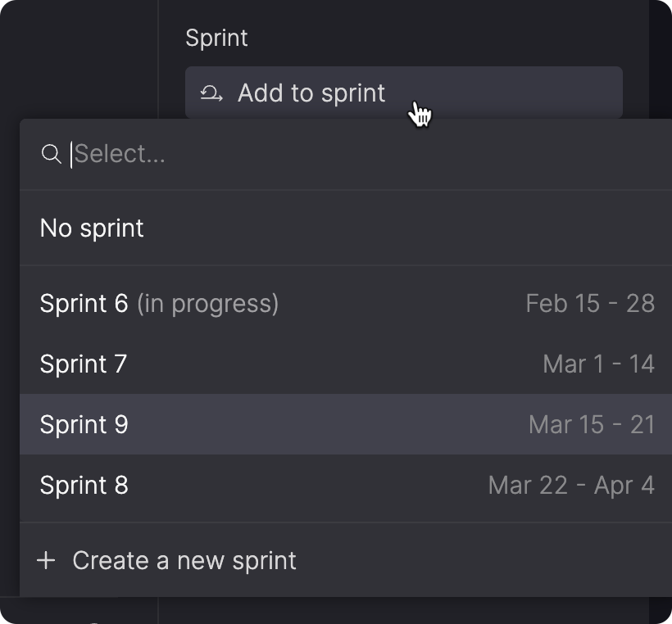The height and width of the screenshot is (624, 672).
Task: Click the Mar 22 - Apr 4 date range
Action: 571,485
